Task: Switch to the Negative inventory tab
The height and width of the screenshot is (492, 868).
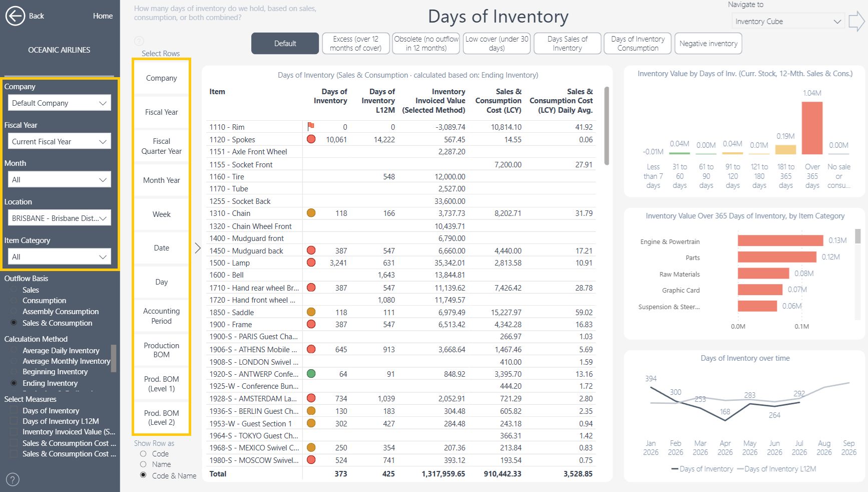Action: point(708,44)
